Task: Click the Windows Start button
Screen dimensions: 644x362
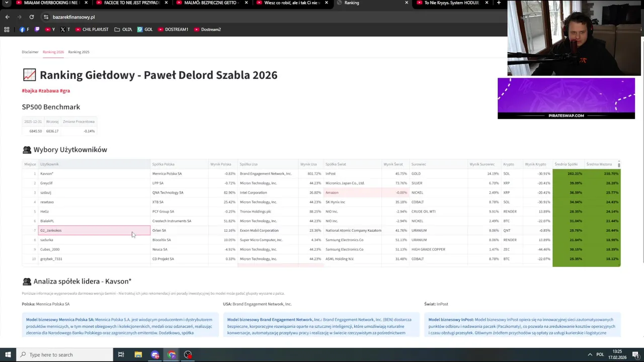Action: click(x=8, y=354)
